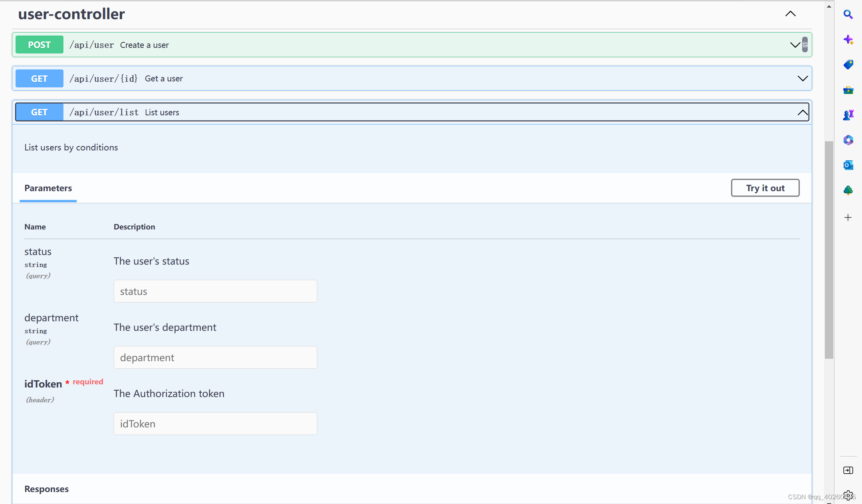Click the department parameter input field
This screenshot has height=504, width=862.
[215, 358]
